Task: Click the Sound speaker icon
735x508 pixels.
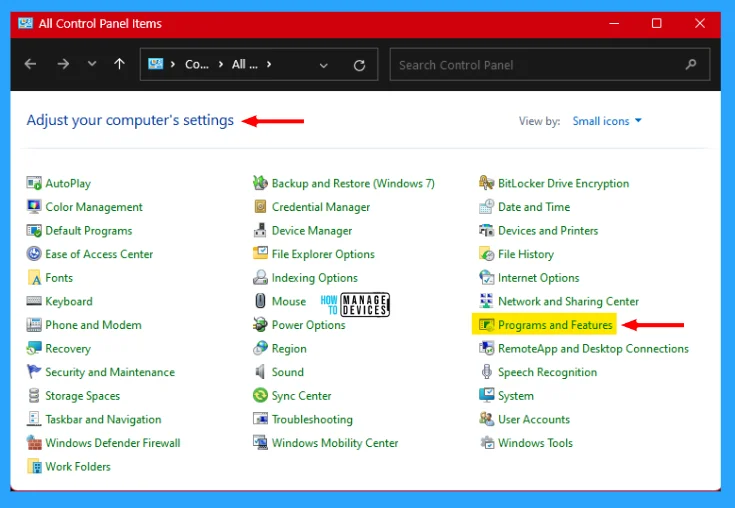Action: 260,372
